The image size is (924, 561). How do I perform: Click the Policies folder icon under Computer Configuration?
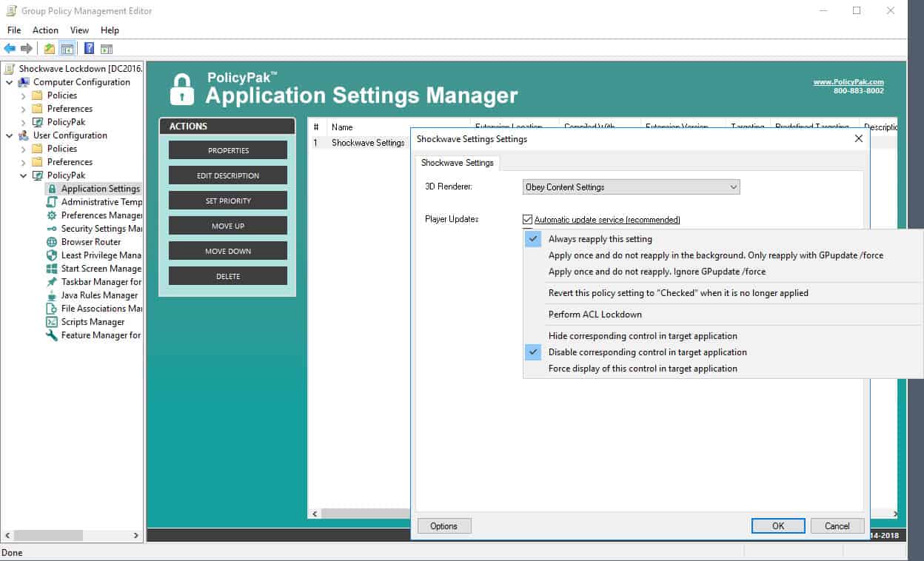tap(38, 95)
